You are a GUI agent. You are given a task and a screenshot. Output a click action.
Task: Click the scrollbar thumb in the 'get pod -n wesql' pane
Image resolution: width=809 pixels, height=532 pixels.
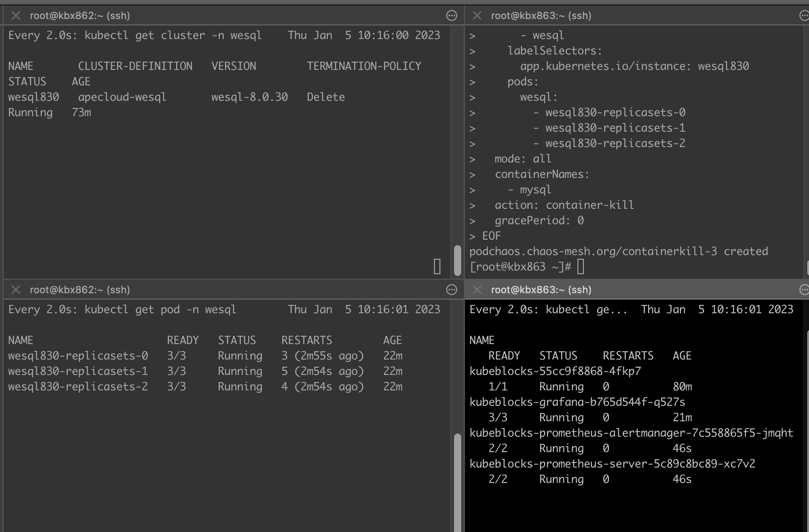[x=458, y=483]
